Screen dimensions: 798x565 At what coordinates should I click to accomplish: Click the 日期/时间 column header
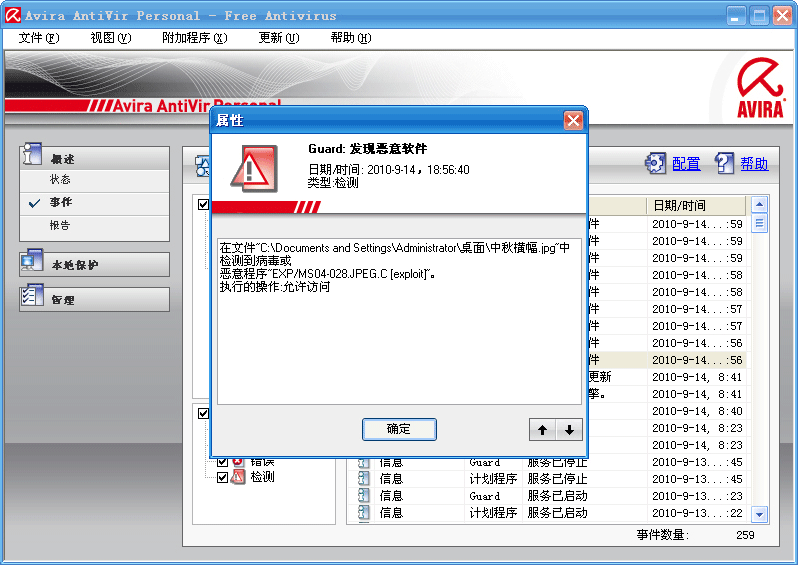696,206
